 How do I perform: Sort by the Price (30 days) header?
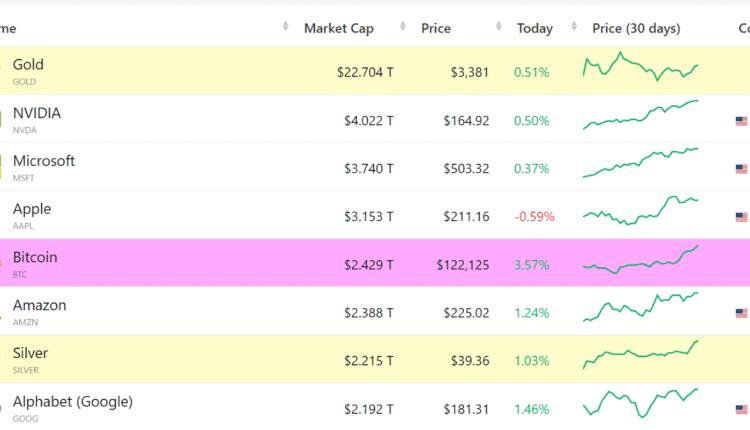(635, 28)
